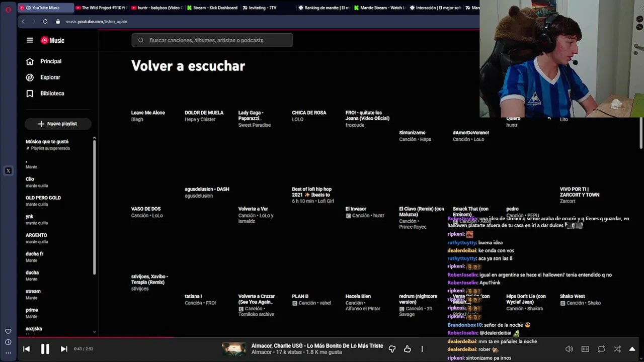This screenshot has width=644, height=362.
Task: Open the hamburger guide menu
Action: point(30,40)
